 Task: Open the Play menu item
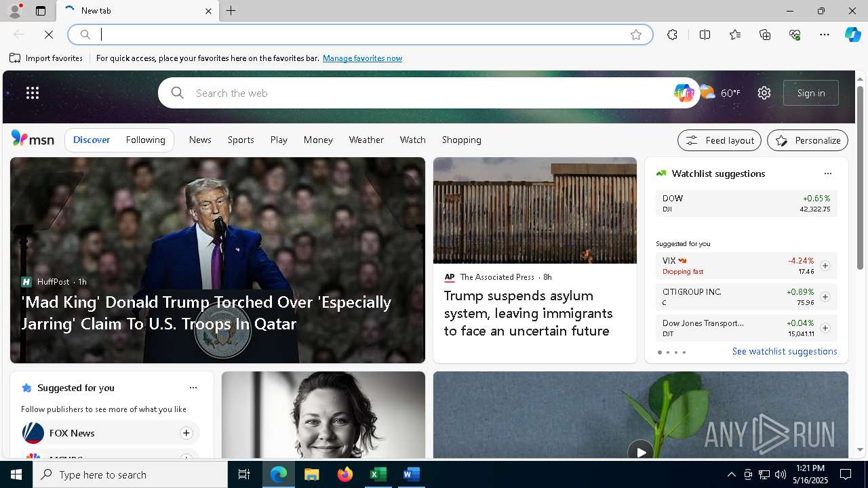coord(279,140)
